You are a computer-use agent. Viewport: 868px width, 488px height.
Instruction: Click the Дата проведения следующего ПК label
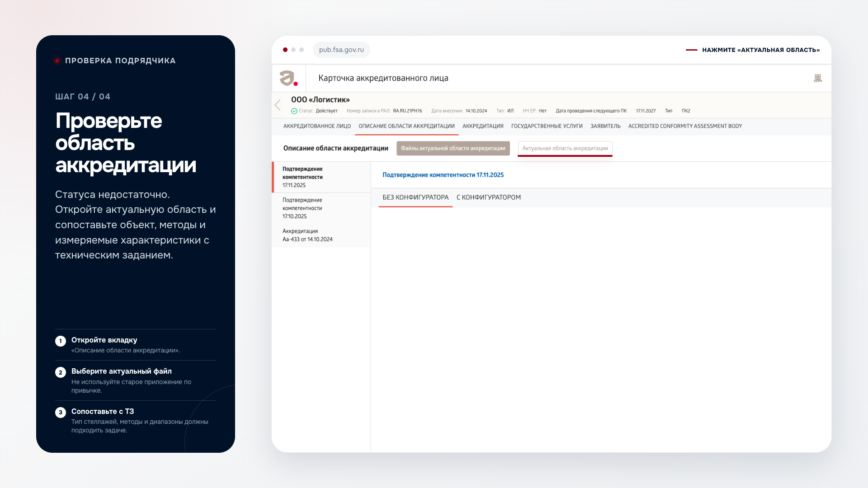(x=591, y=111)
